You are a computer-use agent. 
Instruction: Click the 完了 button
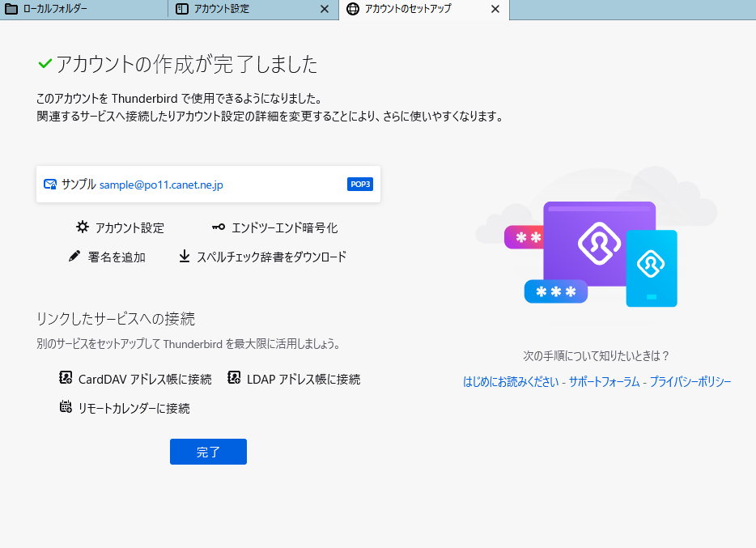[208, 452]
